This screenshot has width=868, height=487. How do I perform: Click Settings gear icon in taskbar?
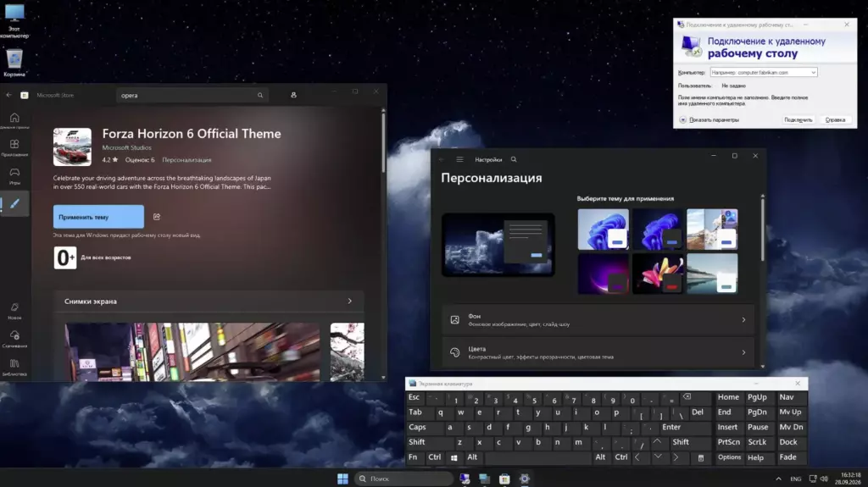pos(524,479)
